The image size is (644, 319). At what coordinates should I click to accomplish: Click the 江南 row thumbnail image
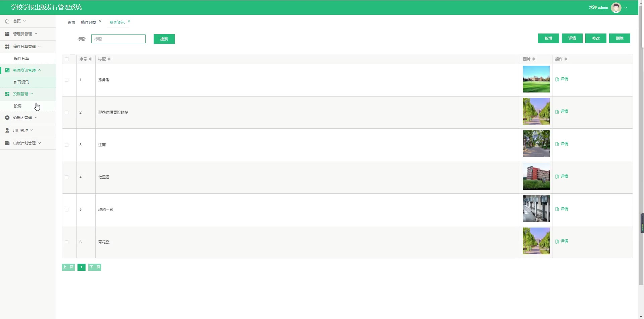pos(536,144)
